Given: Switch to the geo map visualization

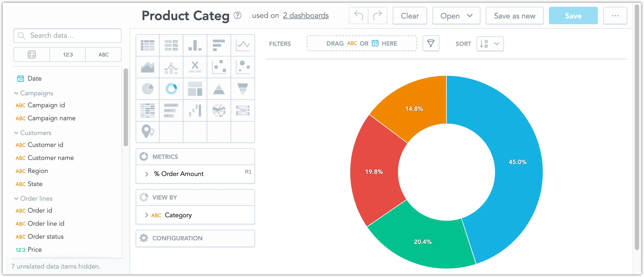Looking at the screenshot, I should (x=147, y=132).
